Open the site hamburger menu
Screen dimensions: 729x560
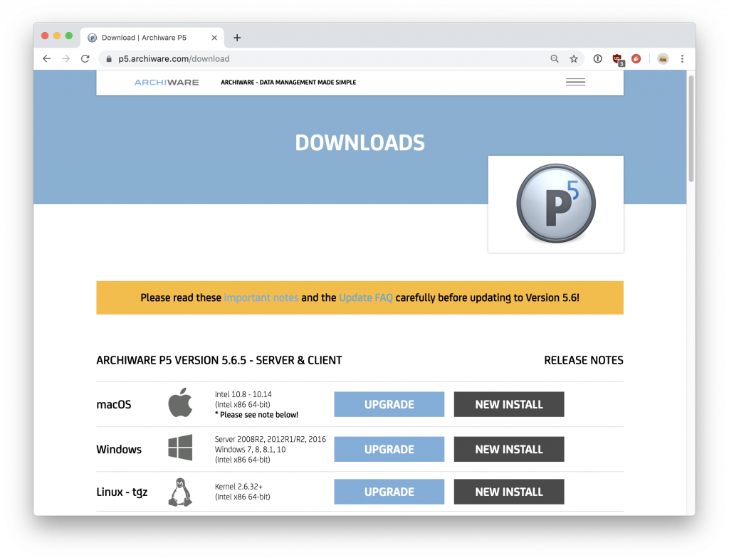tap(575, 83)
